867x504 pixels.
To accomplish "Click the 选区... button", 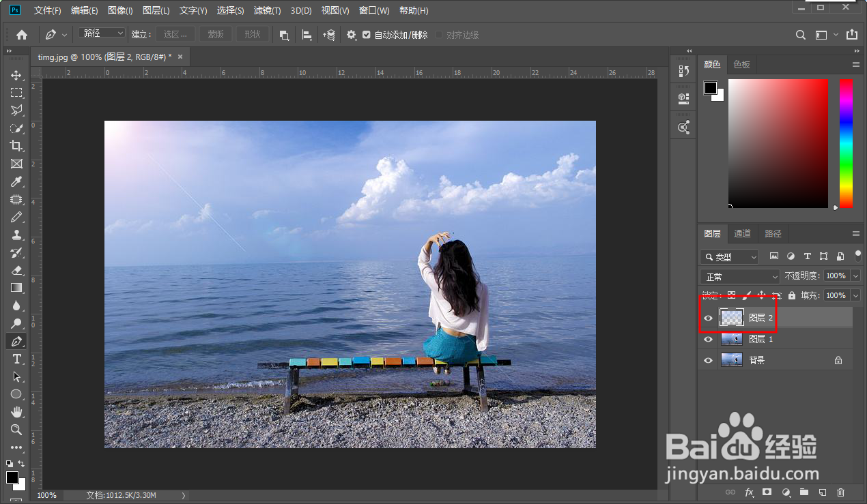I will (x=175, y=34).
